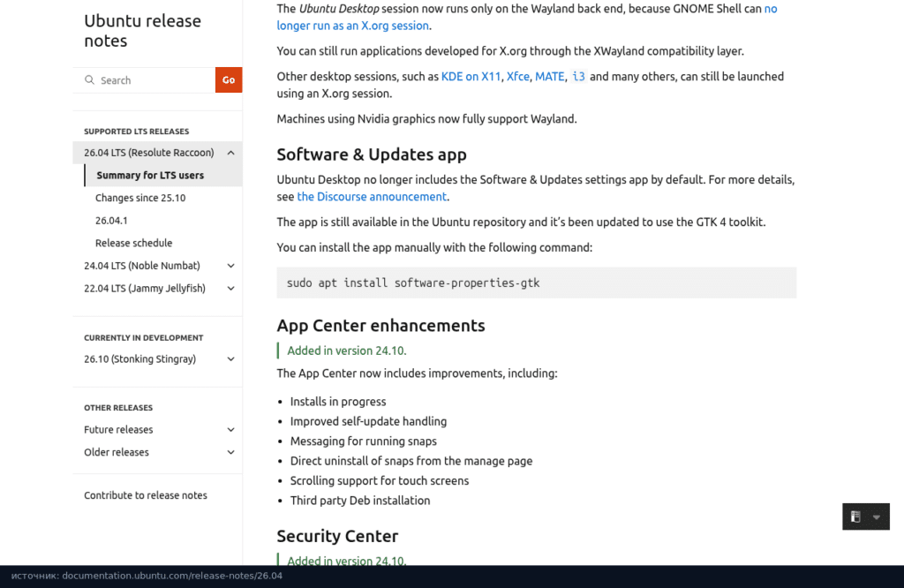Open 26.10 (Stonking Stingray) entry
This screenshot has width=904, height=588.
pyautogui.click(x=140, y=359)
